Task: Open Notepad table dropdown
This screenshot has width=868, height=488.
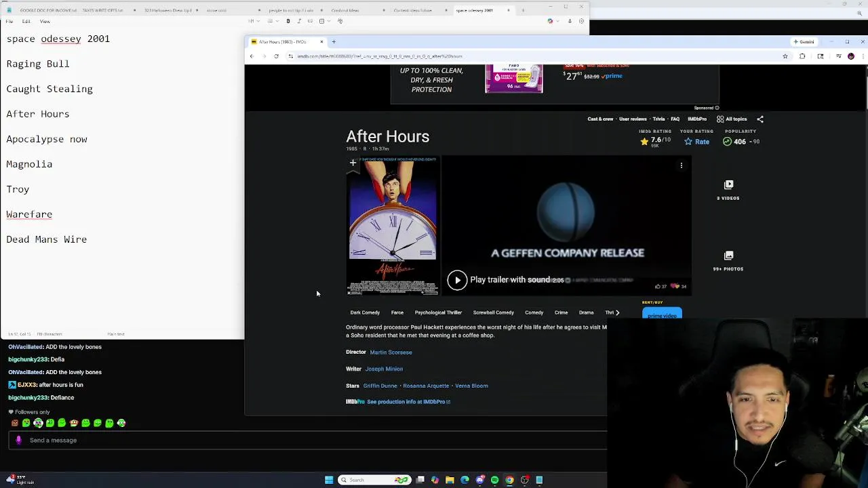Action: (325, 21)
